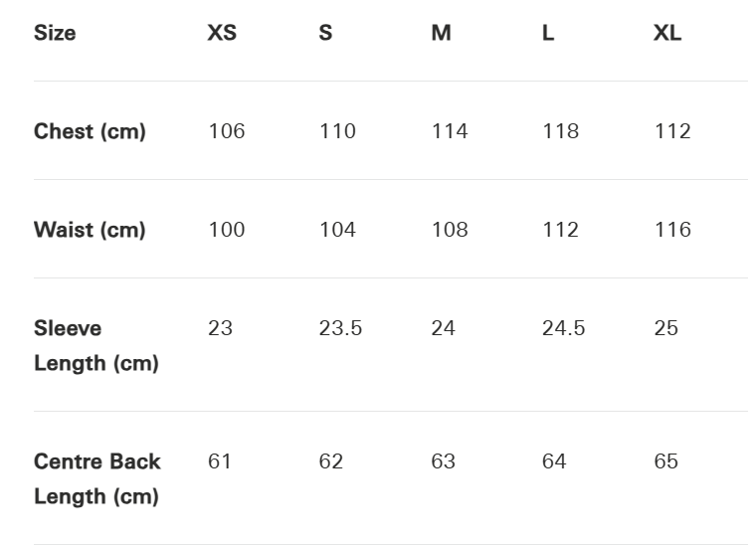Select the Waist (cm) row label
This screenshot has height=549, width=756.
pos(90,230)
